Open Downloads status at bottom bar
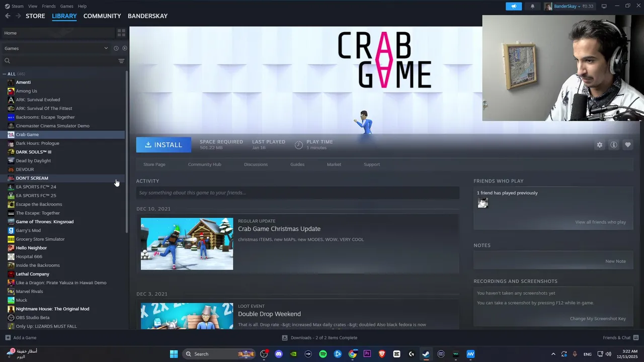The height and width of the screenshot is (362, 644). click(x=319, y=338)
